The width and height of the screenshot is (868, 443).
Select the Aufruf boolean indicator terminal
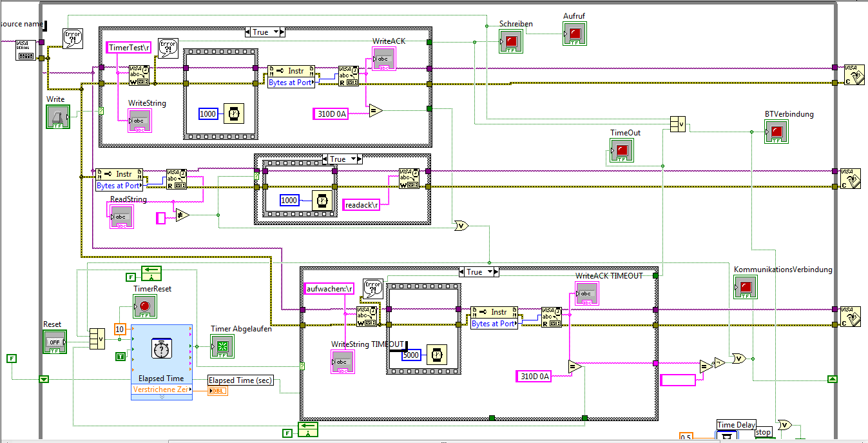(x=575, y=33)
